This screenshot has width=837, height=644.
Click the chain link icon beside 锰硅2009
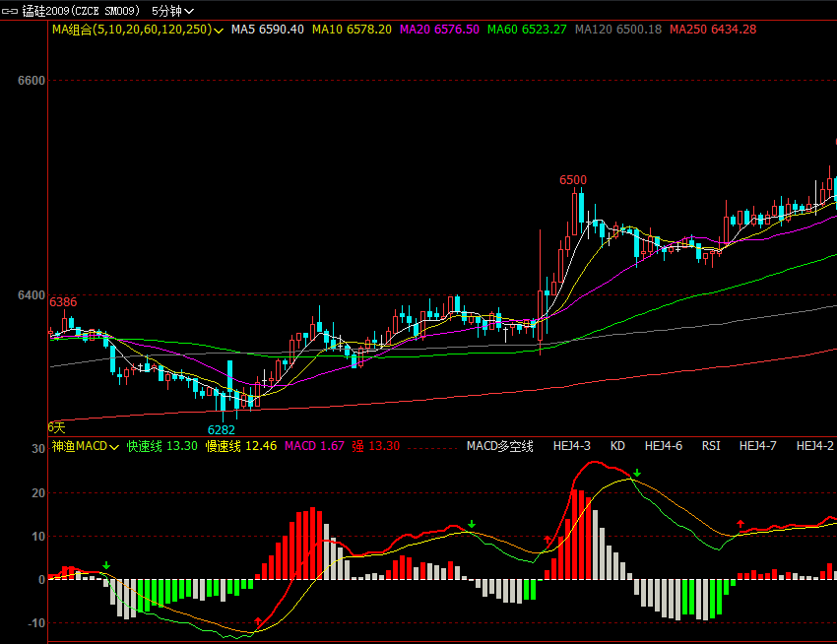[10, 11]
